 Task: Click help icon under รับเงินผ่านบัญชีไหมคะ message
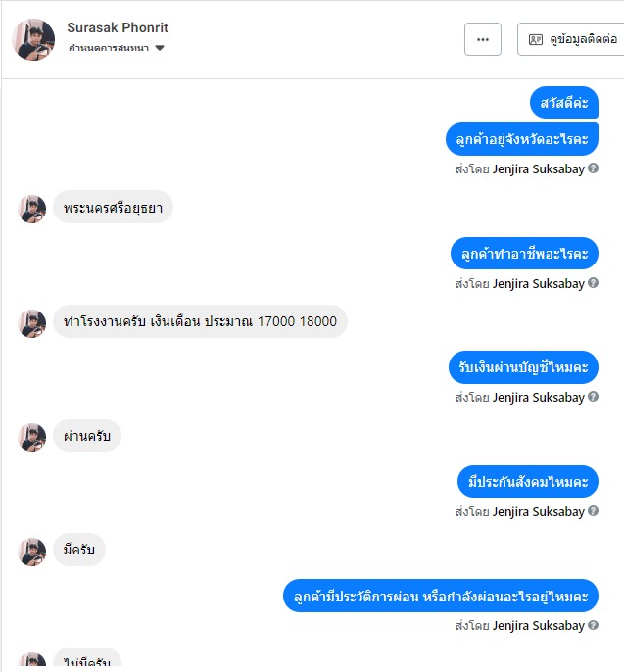pos(594,397)
